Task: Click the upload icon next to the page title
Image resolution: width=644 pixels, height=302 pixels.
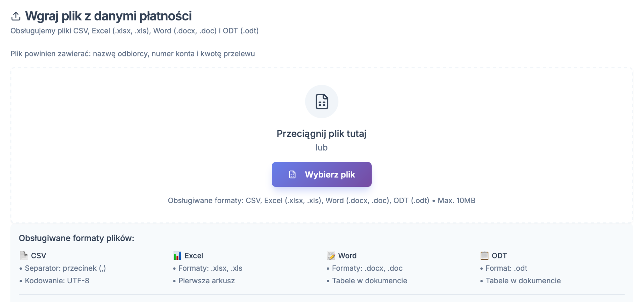Action: [15, 15]
